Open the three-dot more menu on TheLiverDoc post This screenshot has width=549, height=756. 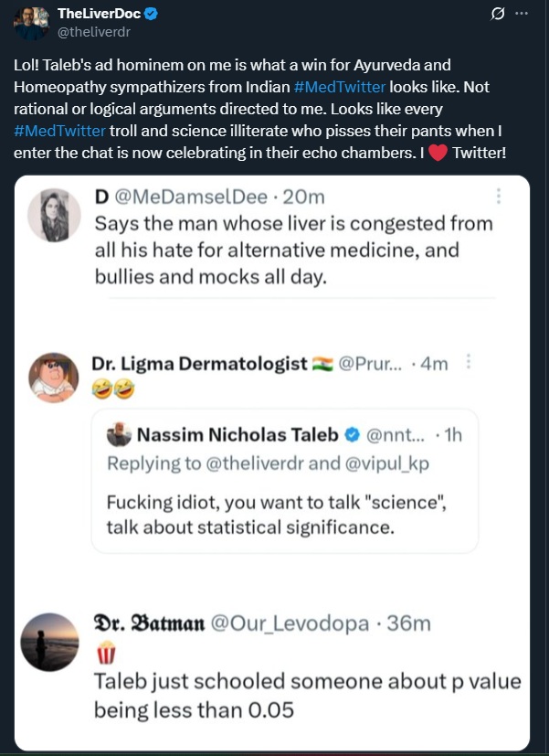(x=522, y=14)
